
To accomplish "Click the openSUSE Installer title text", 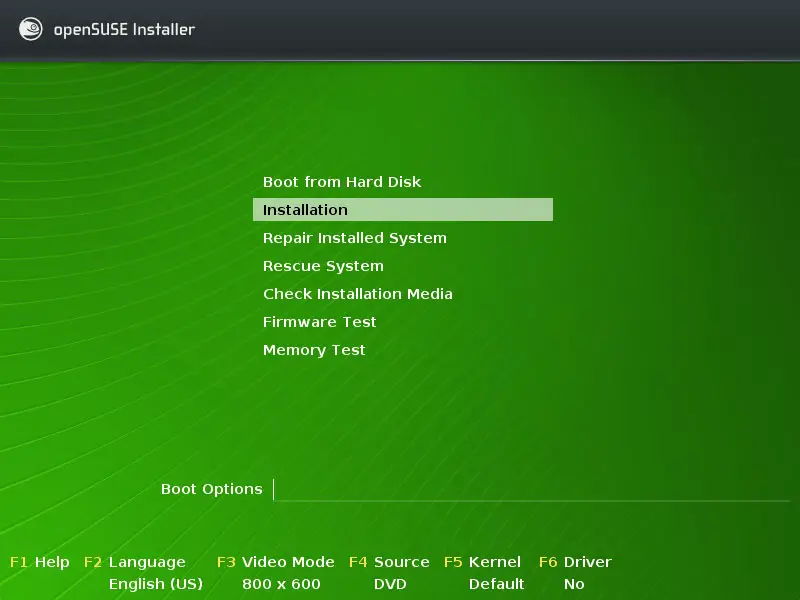I will point(124,30).
